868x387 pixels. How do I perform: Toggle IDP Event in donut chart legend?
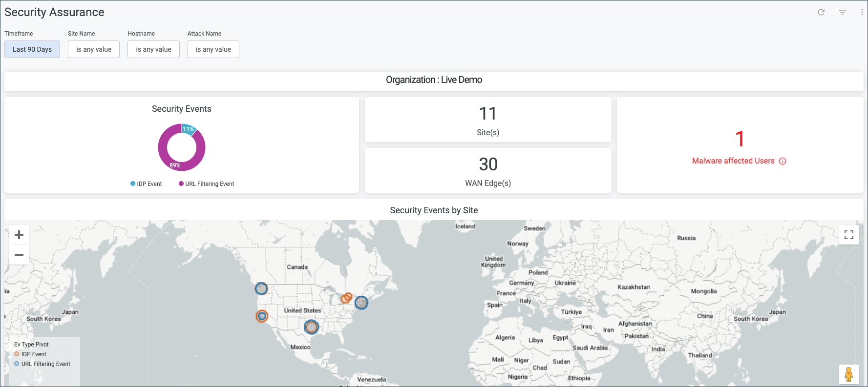pos(146,184)
